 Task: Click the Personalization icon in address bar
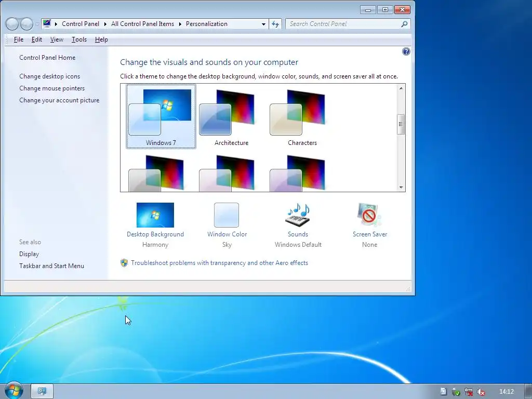(x=47, y=24)
